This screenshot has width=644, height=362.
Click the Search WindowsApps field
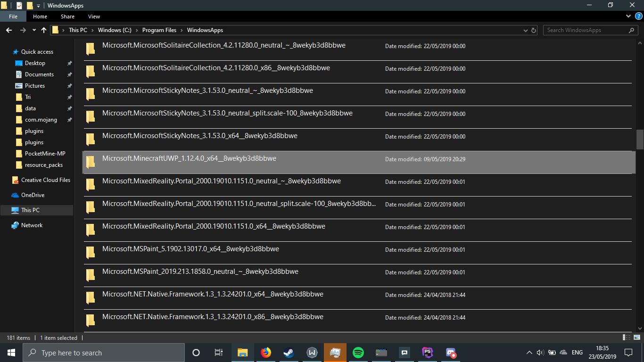click(x=587, y=30)
